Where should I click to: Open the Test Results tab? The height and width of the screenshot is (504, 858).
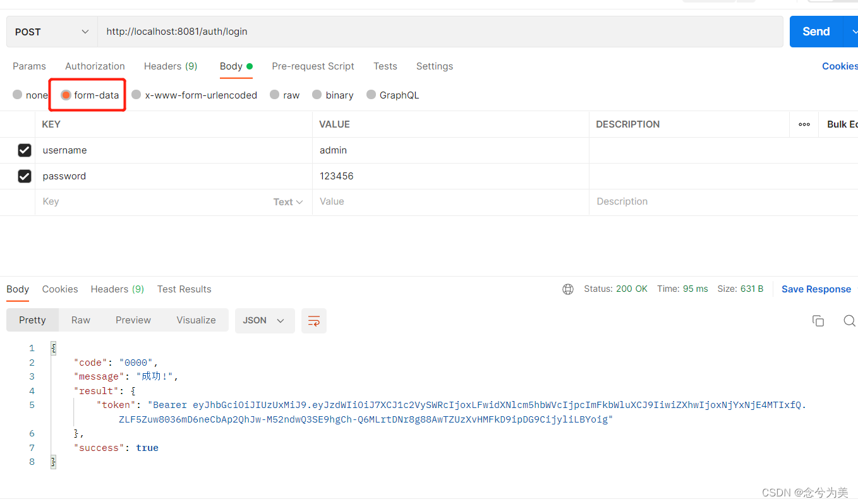(184, 289)
